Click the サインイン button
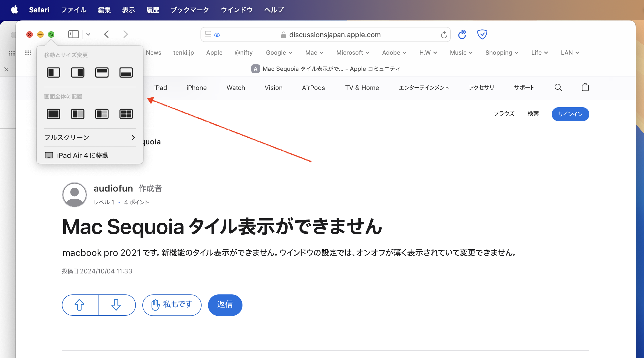This screenshot has width=644, height=358. point(570,114)
